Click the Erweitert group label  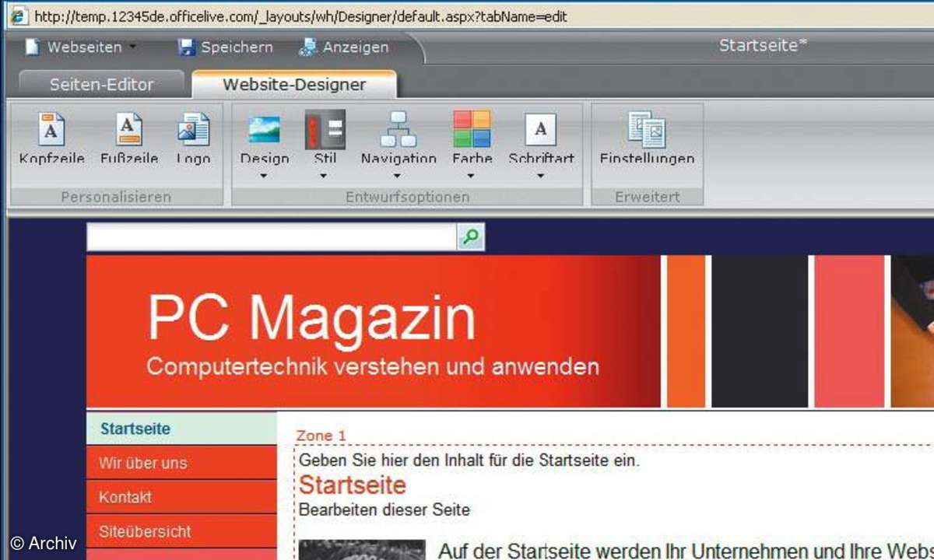click(x=647, y=197)
